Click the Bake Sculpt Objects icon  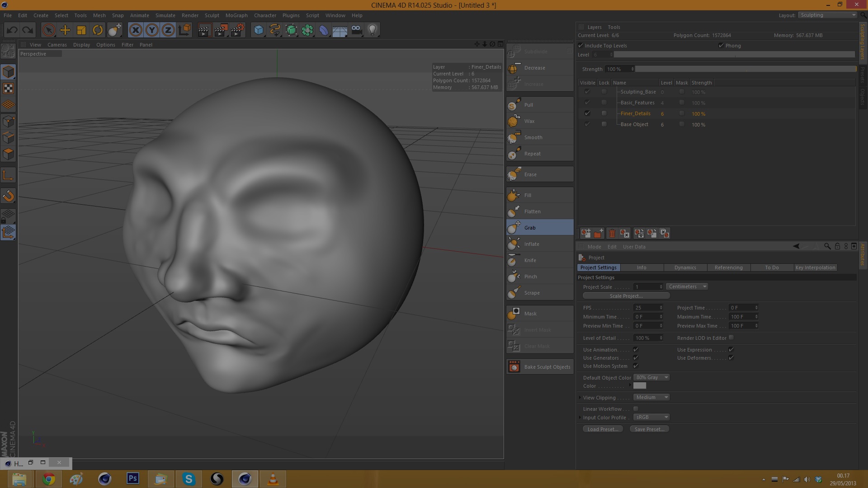pos(514,367)
